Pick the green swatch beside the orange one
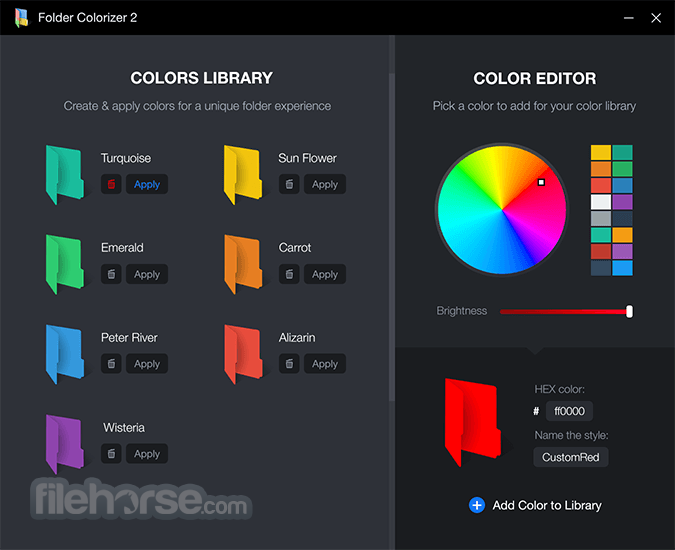675x550 pixels. [622, 169]
